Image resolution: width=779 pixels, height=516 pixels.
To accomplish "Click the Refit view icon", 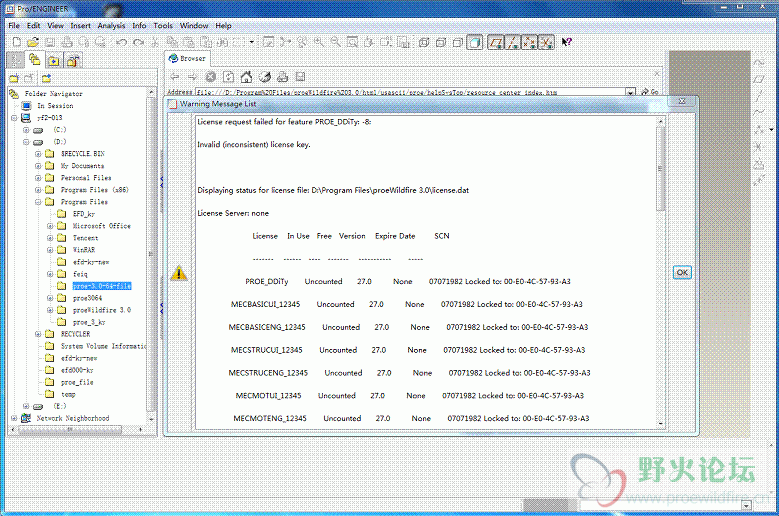I will pos(353,43).
